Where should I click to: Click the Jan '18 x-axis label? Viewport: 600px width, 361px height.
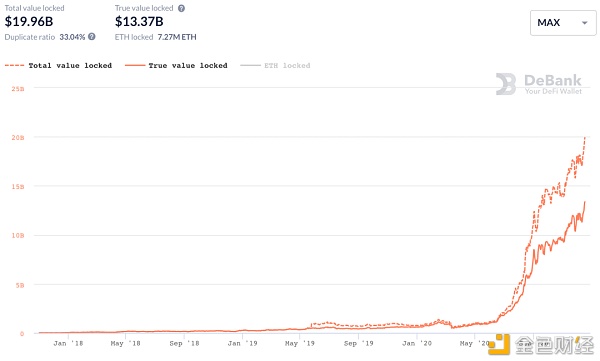[68, 343]
